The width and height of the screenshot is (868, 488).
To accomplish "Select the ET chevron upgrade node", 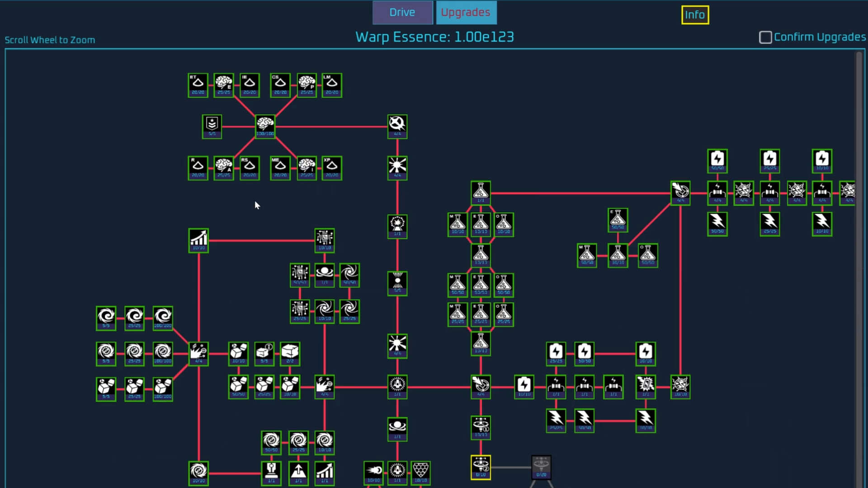I will coord(198,85).
